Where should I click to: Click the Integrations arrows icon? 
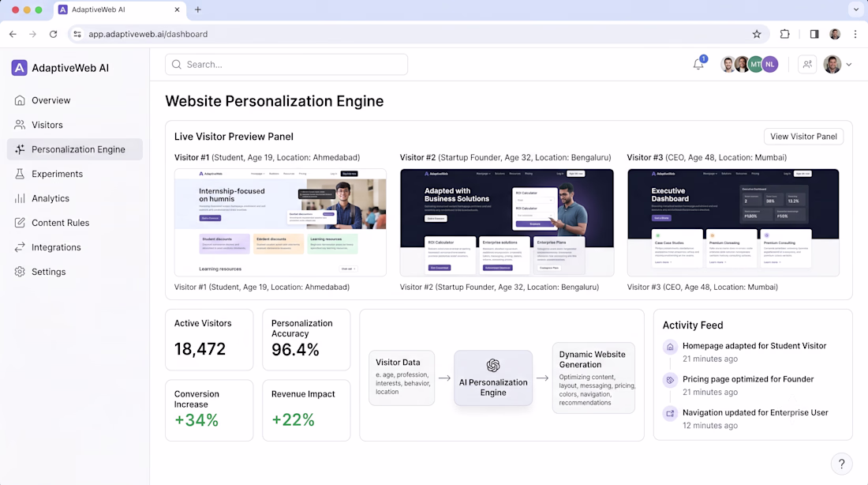point(20,247)
